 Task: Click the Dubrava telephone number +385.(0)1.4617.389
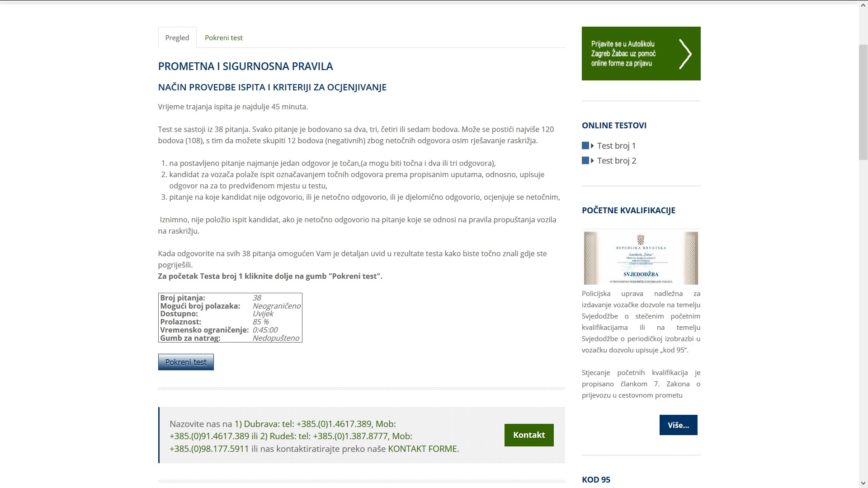[x=334, y=424]
